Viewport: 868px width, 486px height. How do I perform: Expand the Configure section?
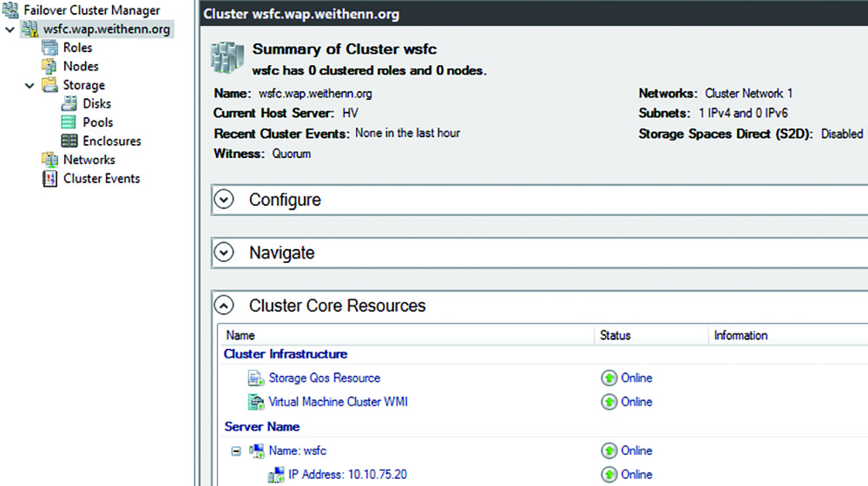point(224,200)
